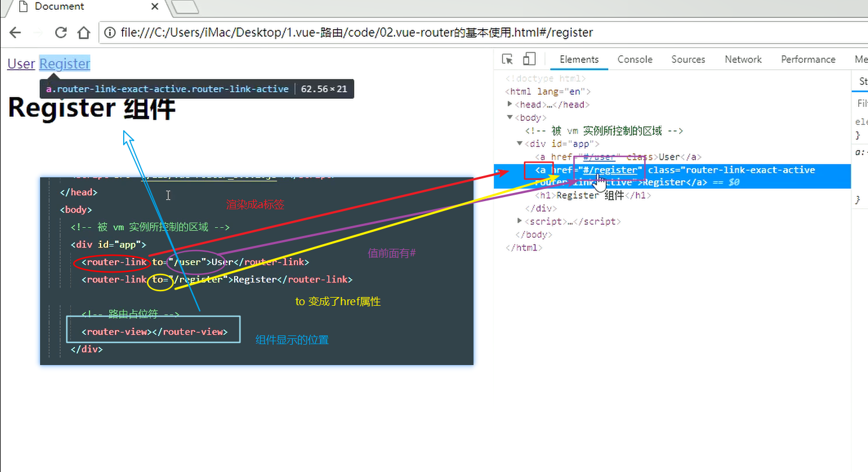This screenshot has height=472, width=868.
Task: Click the browser back arrow
Action: (x=15, y=33)
